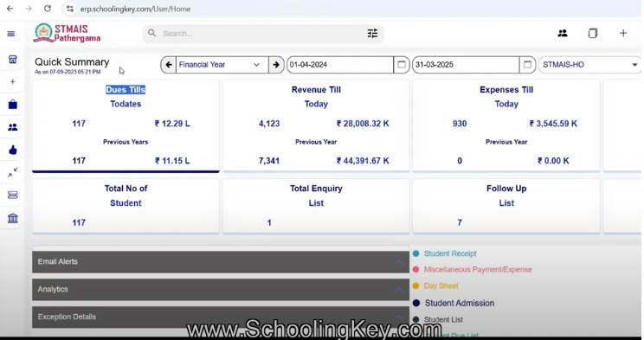Viewport: 644px width, 340px height.
Task: Open the STMAIS-HO branch dropdown
Action: pyautogui.click(x=589, y=65)
